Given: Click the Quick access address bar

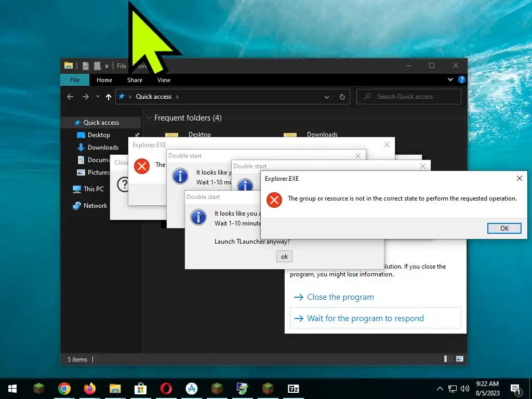Looking at the screenshot, I should (232, 97).
